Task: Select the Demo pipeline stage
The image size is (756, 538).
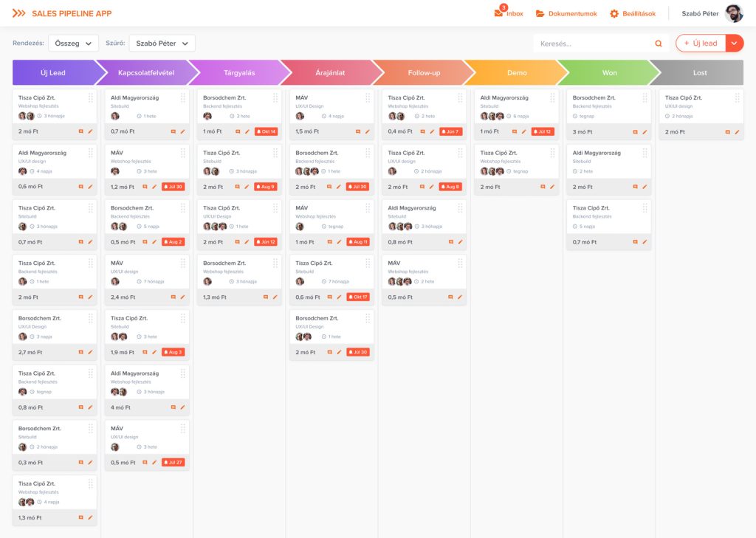Action: tap(517, 73)
